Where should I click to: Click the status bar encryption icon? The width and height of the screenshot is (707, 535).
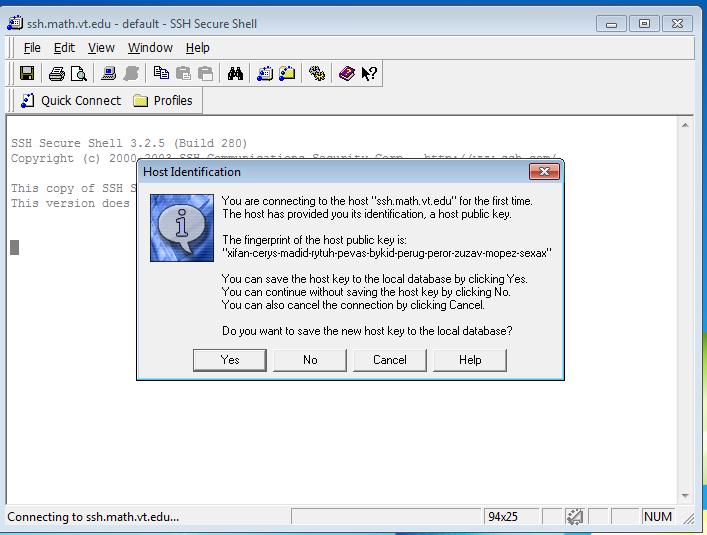(x=575, y=517)
